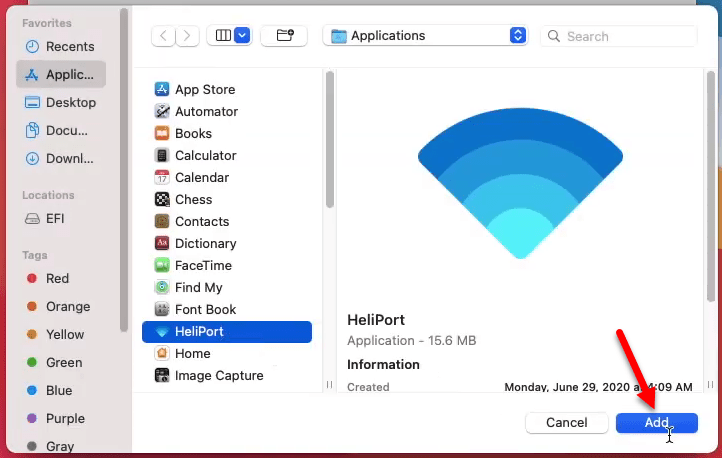The image size is (722, 458).
Task: Click the Find My app icon
Action: pyautogui.click(x=162, y=287)
